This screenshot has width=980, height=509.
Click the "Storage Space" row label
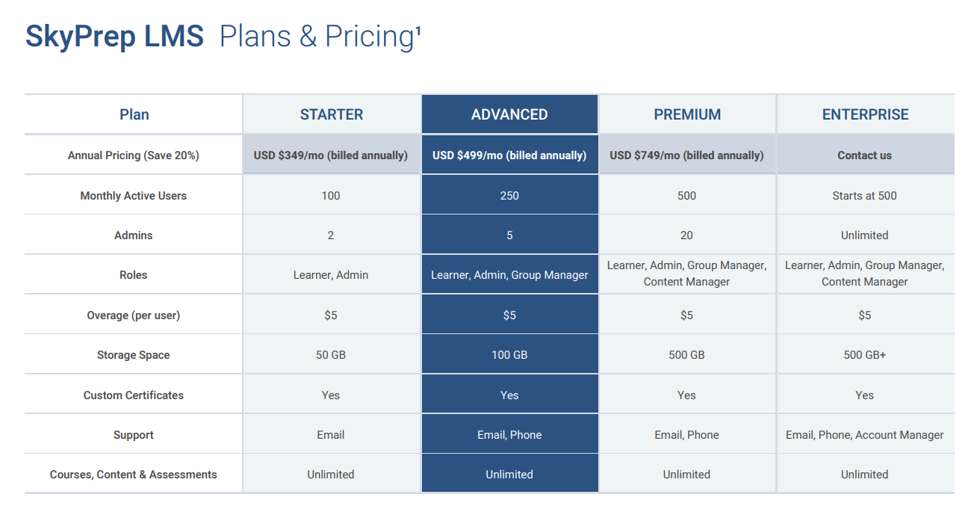click(x=134, y=355)
